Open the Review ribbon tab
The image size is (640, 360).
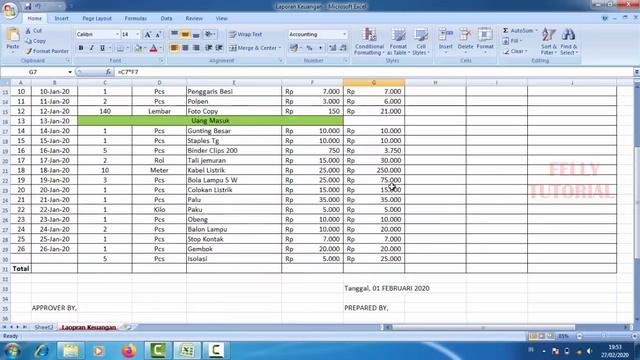tap(194, 18)
